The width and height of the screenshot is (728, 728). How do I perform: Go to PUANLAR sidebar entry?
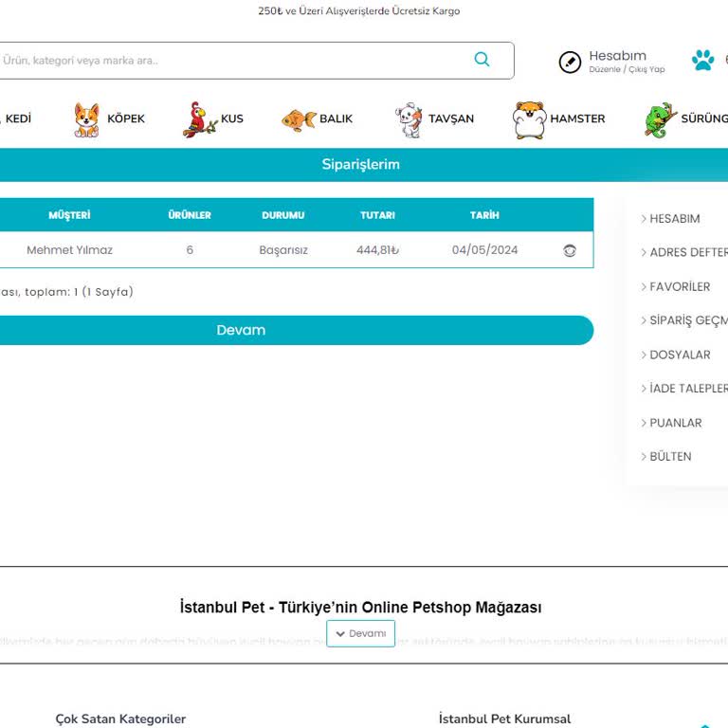click(x=675, y=423)
